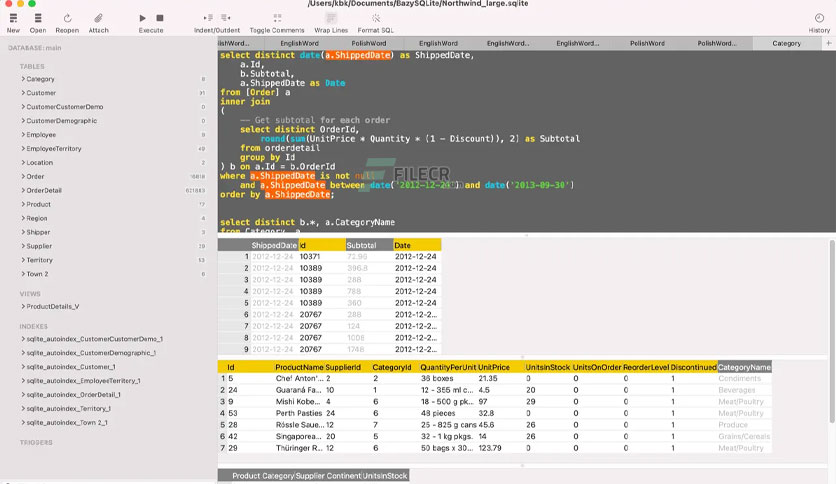Select sqlite_autoindex_CustomerDemographic_1 index
The width and height of the screenshot is (836, 484).
(x=91, y=353)
